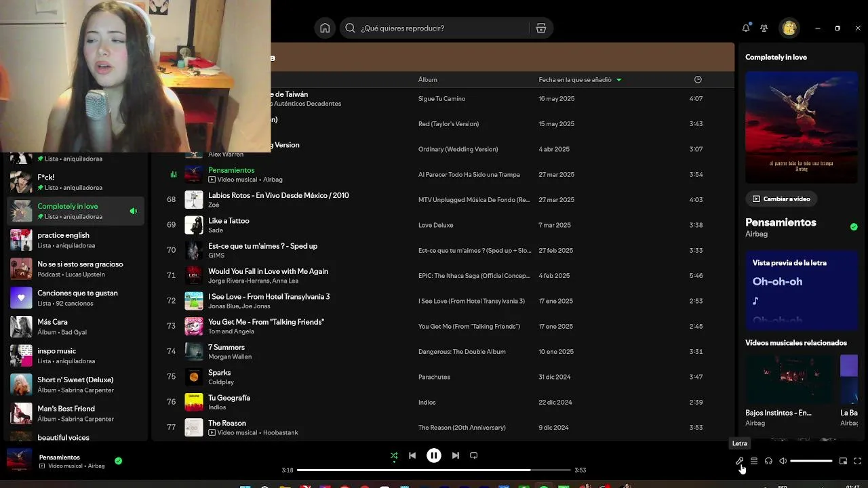The width and height of the screenshot is (868, 488).
Task: Mute the volume speaker icon
Action: 783,461
